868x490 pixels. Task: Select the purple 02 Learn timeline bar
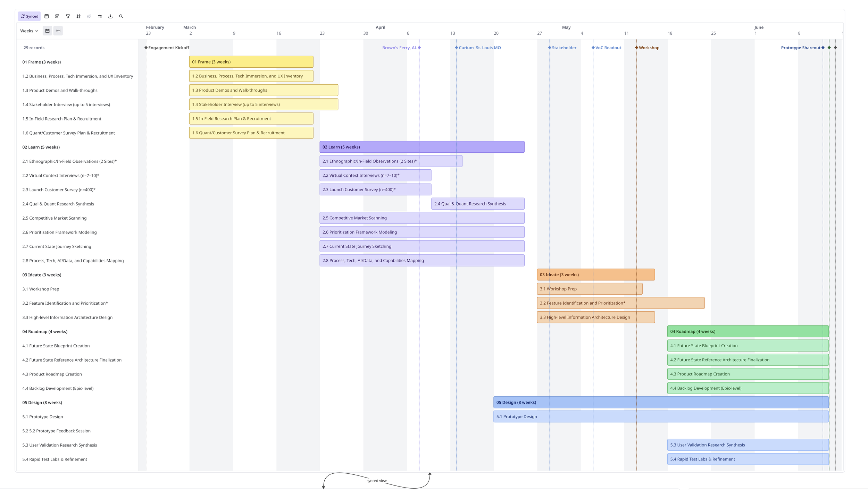point(422,147)
